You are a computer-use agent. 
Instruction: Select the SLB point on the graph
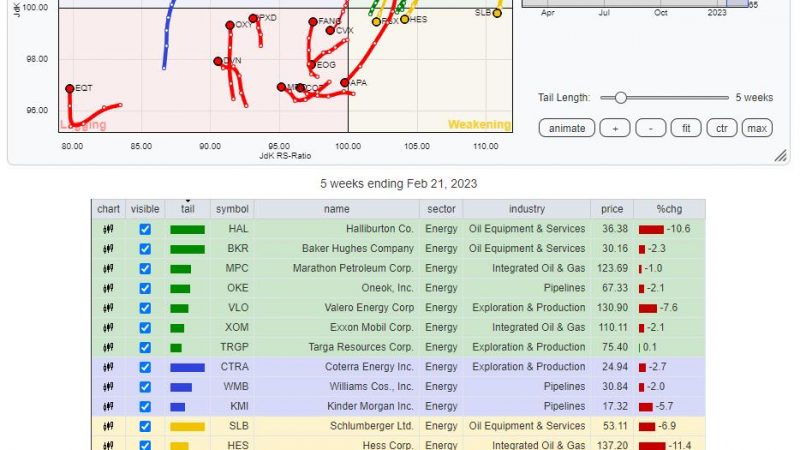[x=497, y=13]
